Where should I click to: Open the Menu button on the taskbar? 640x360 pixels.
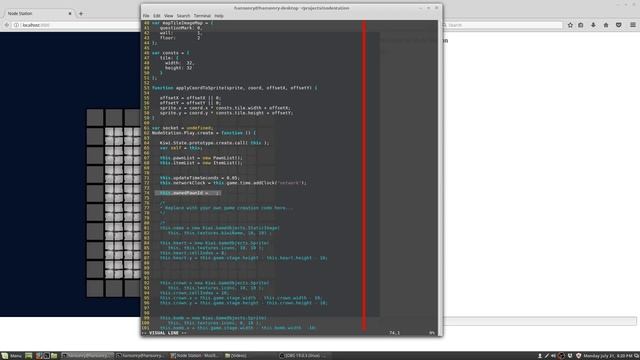11,356
